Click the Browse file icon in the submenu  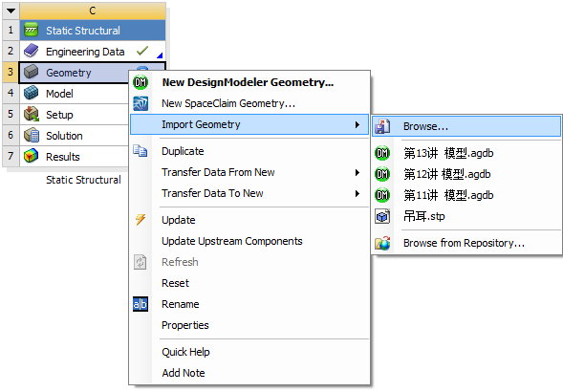[382, 126]
